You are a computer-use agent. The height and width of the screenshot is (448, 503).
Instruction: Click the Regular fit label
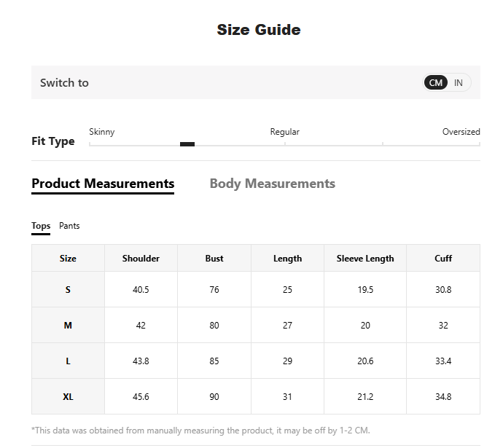284,132
